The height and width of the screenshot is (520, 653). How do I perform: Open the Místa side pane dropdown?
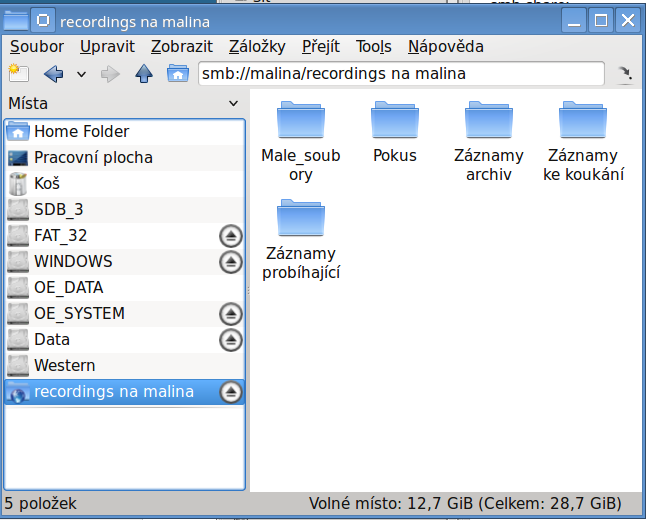click(234, 103)
